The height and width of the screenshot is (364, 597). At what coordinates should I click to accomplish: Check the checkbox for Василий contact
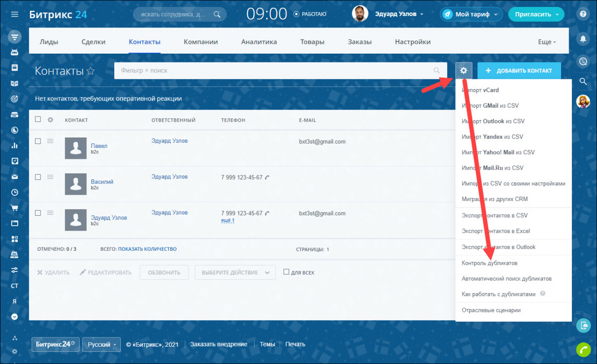[38, 177]
